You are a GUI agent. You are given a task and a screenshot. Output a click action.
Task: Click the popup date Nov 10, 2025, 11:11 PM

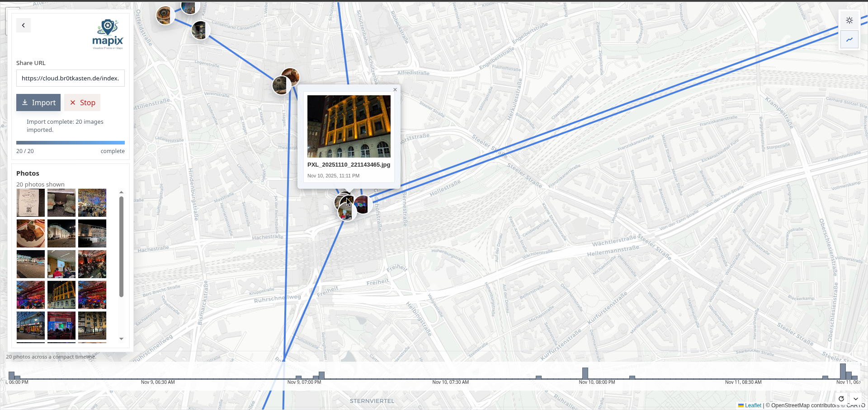point(333,176)
